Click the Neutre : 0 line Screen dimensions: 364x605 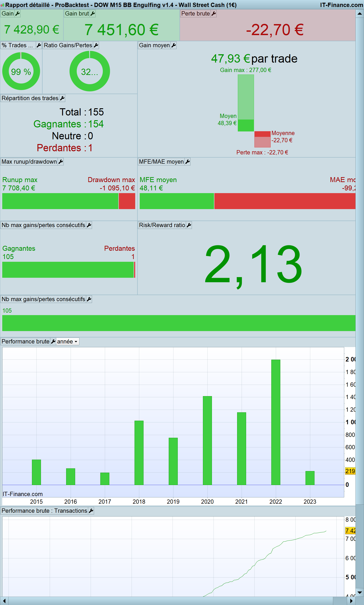73,136
